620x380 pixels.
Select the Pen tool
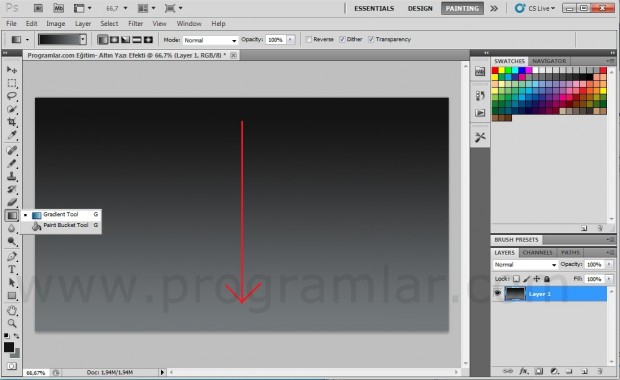coord(12,256)
